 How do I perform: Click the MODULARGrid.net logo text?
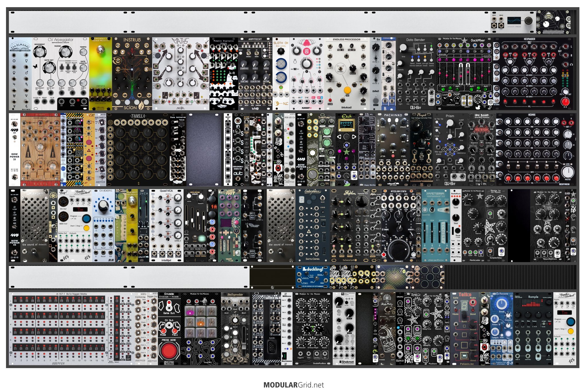(293, 385)
